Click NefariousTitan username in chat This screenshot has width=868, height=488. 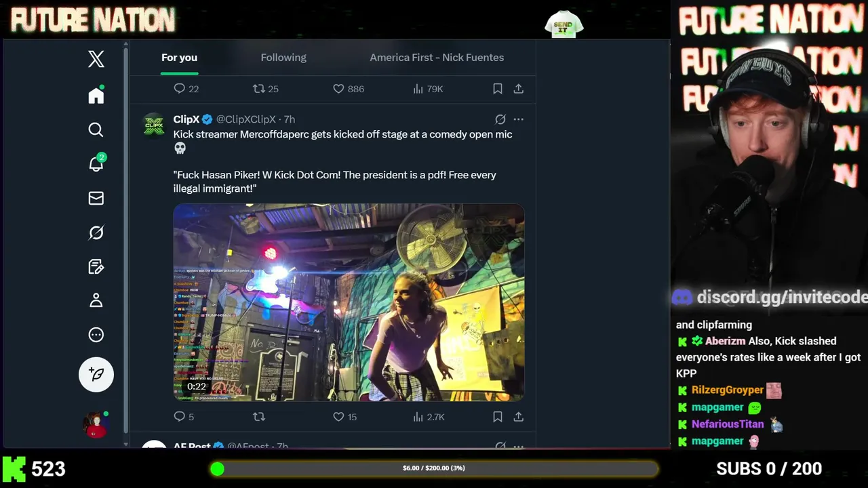(728, 424)
